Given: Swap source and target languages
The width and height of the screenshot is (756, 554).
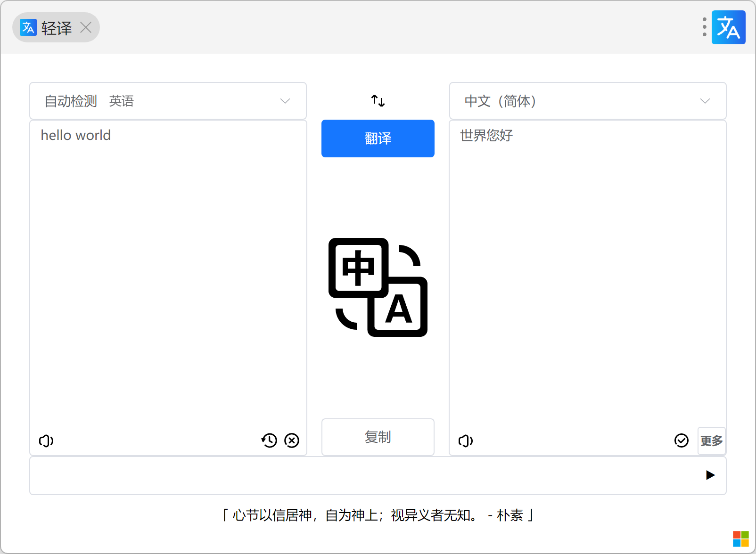Looking at the screenshot, I should pyautogui.click(x=378, y=100).
